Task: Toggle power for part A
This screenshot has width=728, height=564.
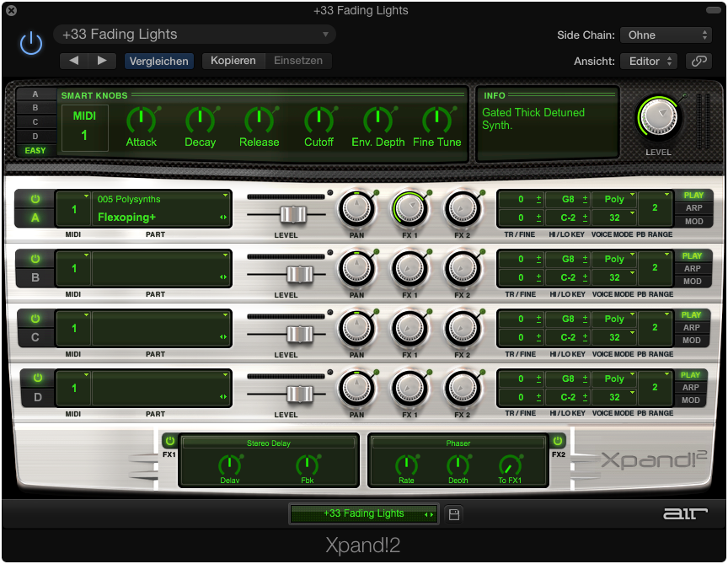Action: 35,199
